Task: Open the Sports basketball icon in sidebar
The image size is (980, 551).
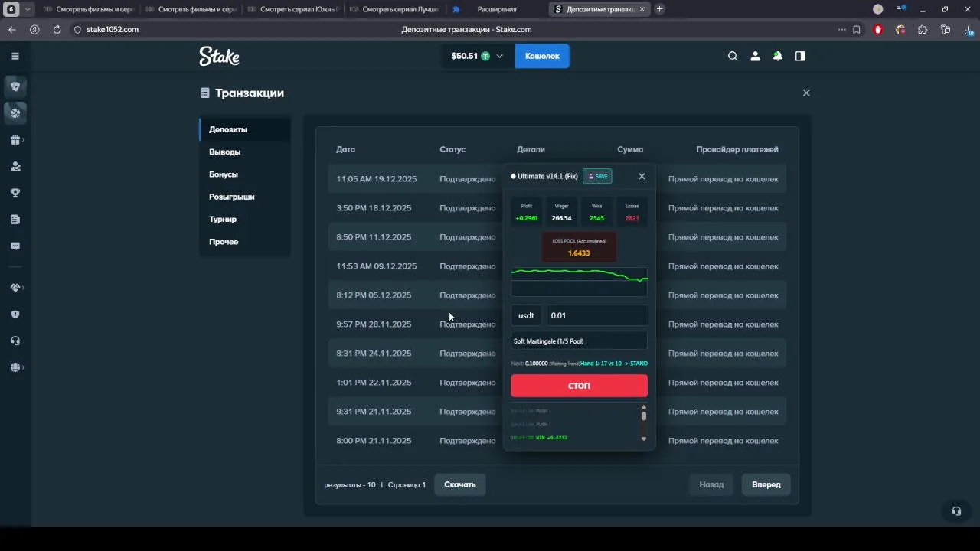Action: pos(15,112)
